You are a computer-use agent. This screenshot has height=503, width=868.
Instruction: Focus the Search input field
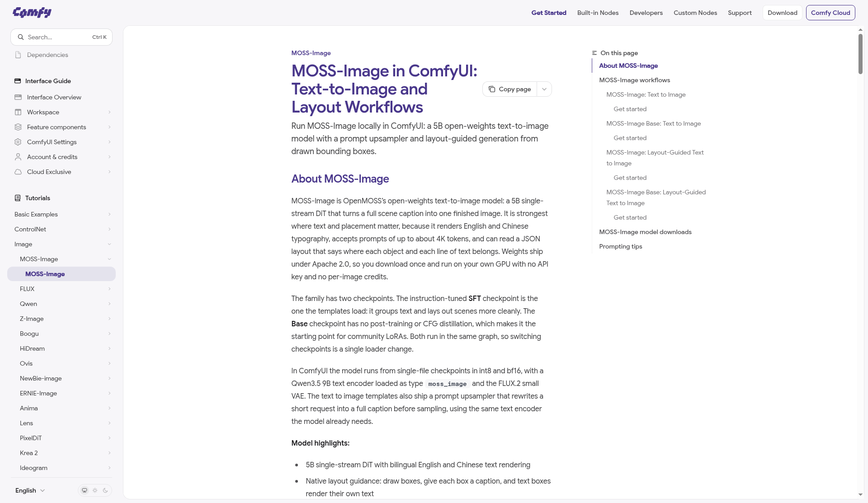point(61,37)
